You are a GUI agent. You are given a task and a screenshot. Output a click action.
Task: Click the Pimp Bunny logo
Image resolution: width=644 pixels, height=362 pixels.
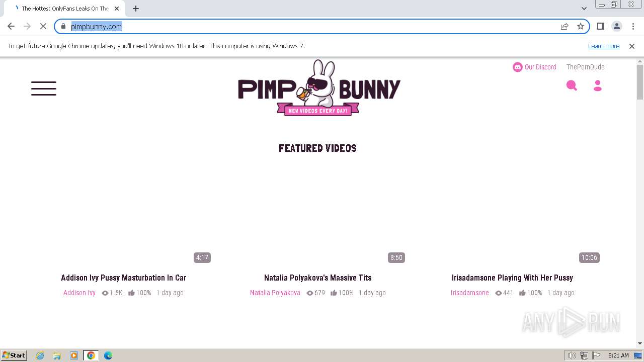[319, 88]
